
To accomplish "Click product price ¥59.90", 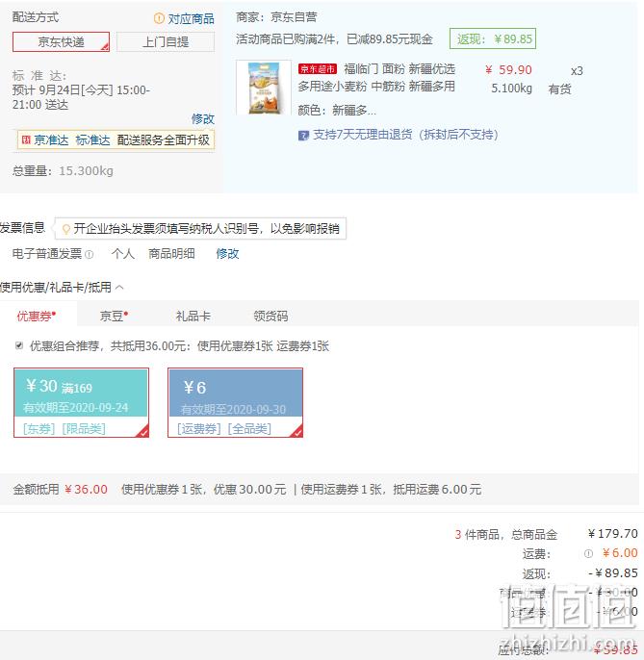I will 508,70.
